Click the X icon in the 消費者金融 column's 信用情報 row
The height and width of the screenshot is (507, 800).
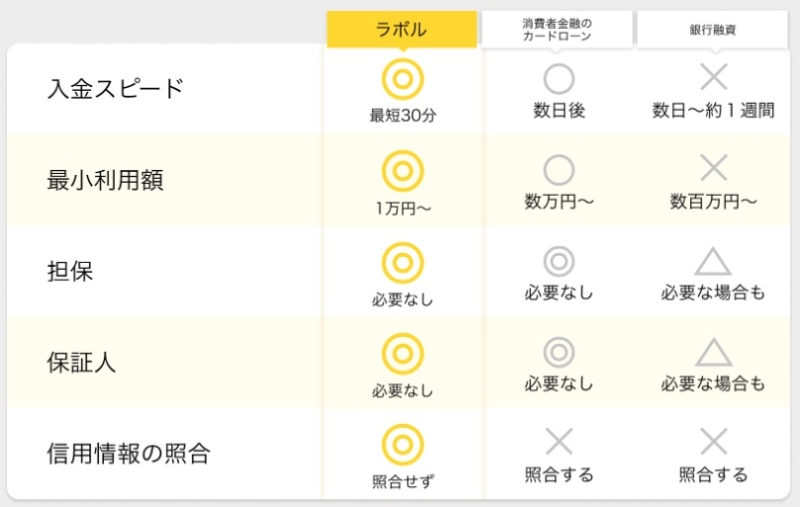(559, 441)
